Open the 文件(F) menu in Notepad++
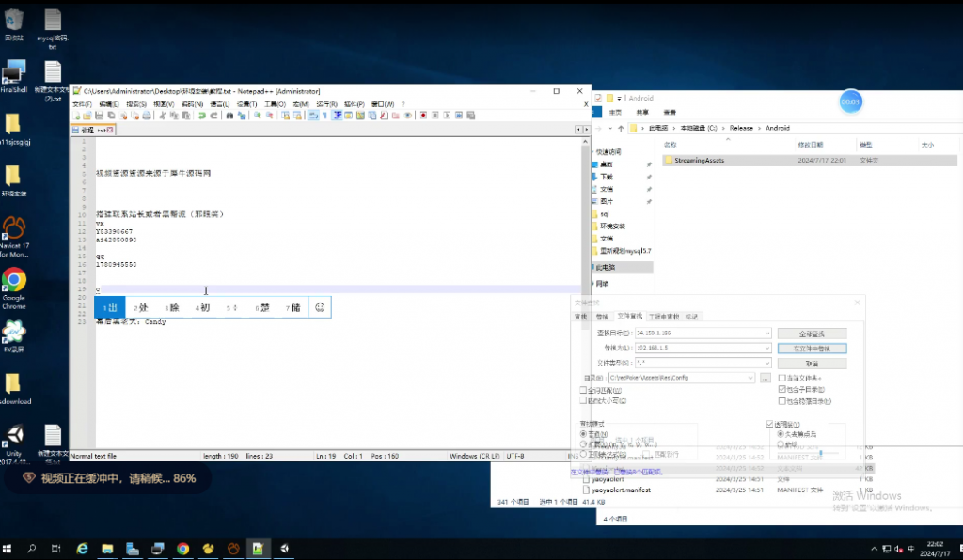The image size is (963, 560). (x=83, y=104)
